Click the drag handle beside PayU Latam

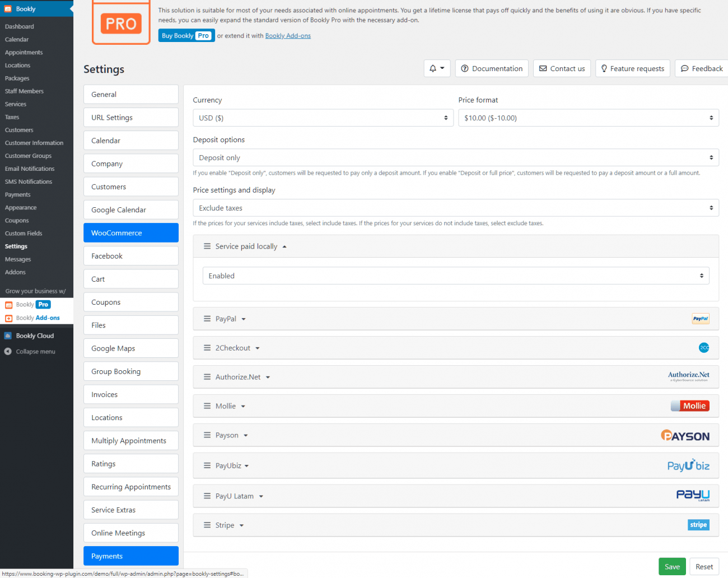coord(207,496)
